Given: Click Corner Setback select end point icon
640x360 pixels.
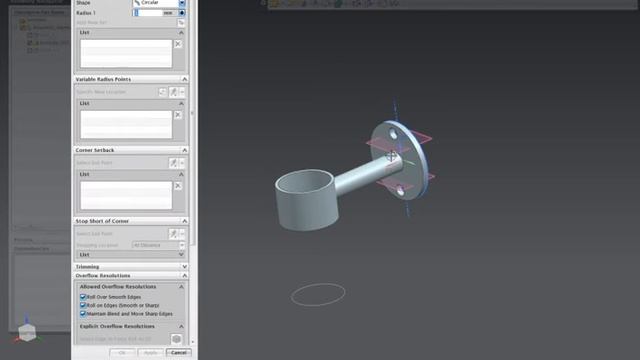Looking at the screenshot, I should point(173,163).
